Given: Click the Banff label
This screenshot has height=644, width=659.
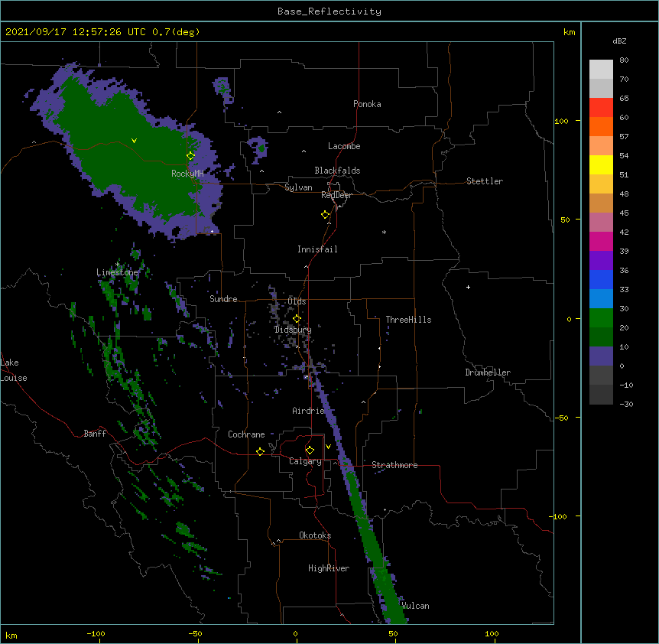Looking at the screenshot, I should 95,434.
